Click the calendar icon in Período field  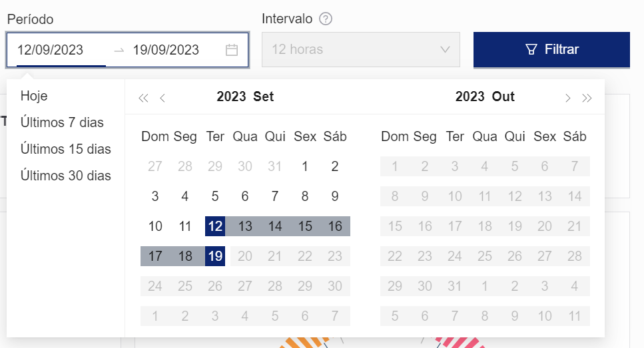(x=232, y=50)
